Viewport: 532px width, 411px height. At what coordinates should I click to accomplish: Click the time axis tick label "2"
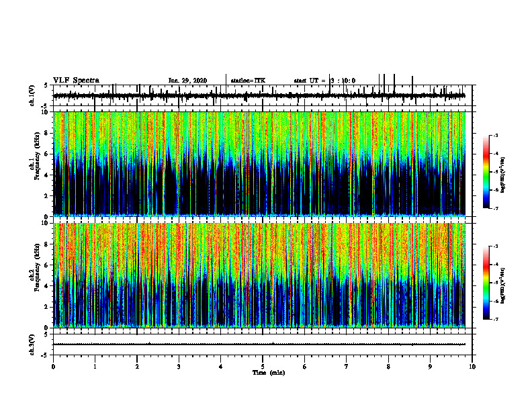(x=137, y=367)
